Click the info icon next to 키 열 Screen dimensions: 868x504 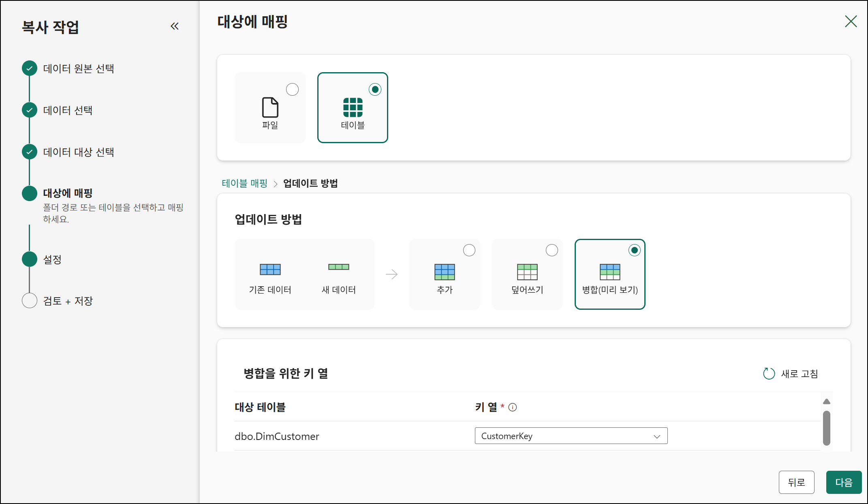click(513, 407)
